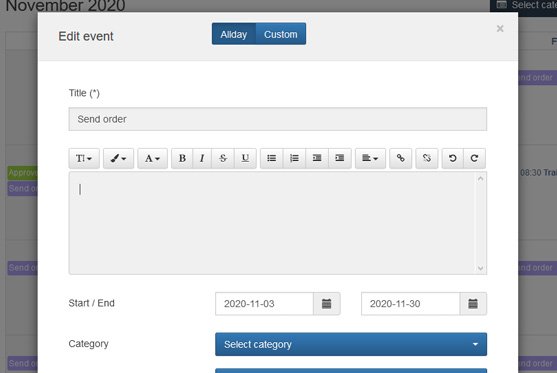Open the Select category dropdown
Viewport: 557px width, 373px height.
(x=351, y=344)
